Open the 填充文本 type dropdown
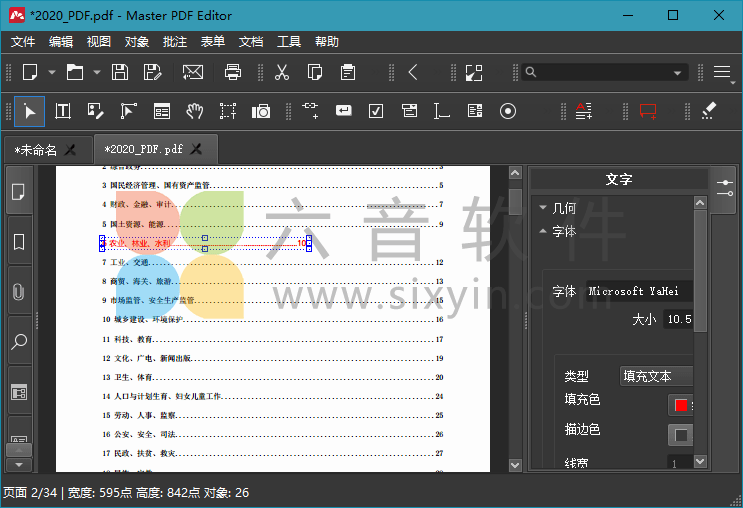743x508 pixels. pos(656,376)
